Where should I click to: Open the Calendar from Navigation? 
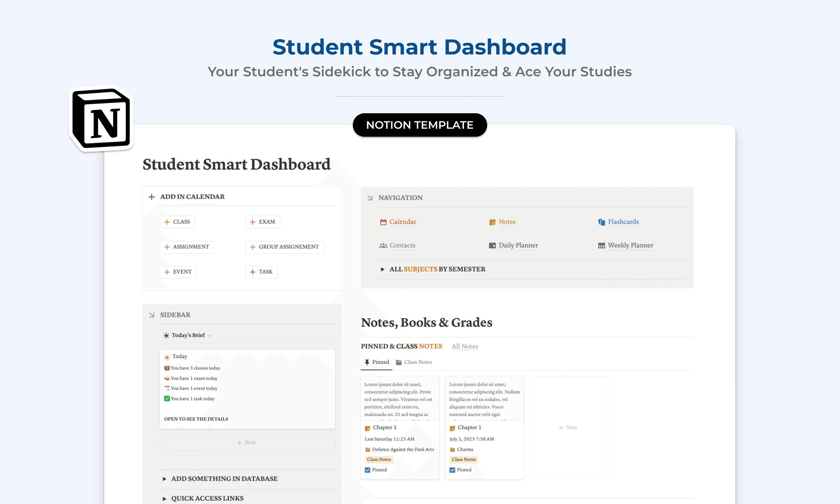403,221
